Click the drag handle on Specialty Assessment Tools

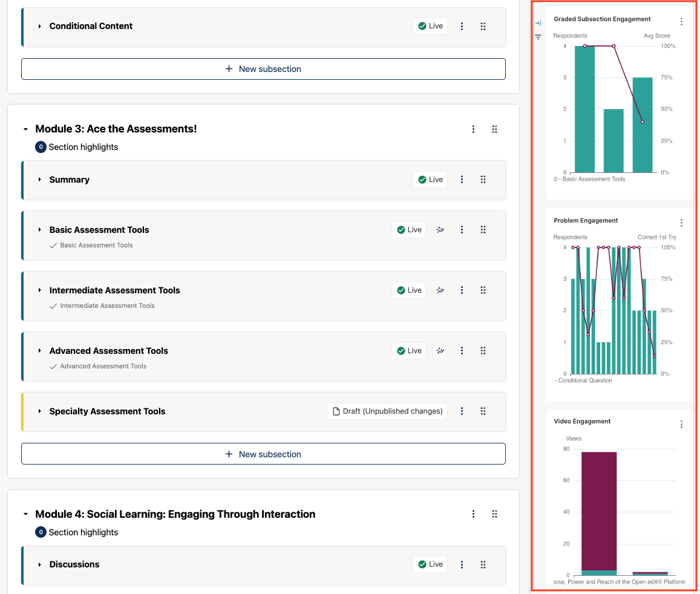point(483,411)
